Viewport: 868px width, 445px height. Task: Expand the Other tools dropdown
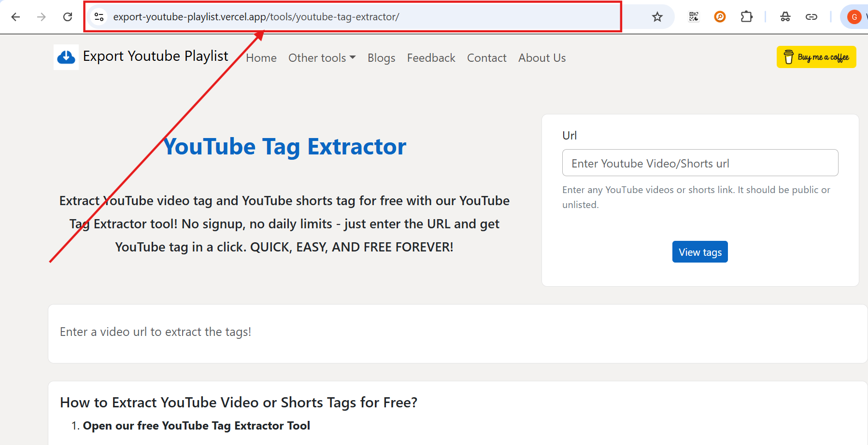322,57
